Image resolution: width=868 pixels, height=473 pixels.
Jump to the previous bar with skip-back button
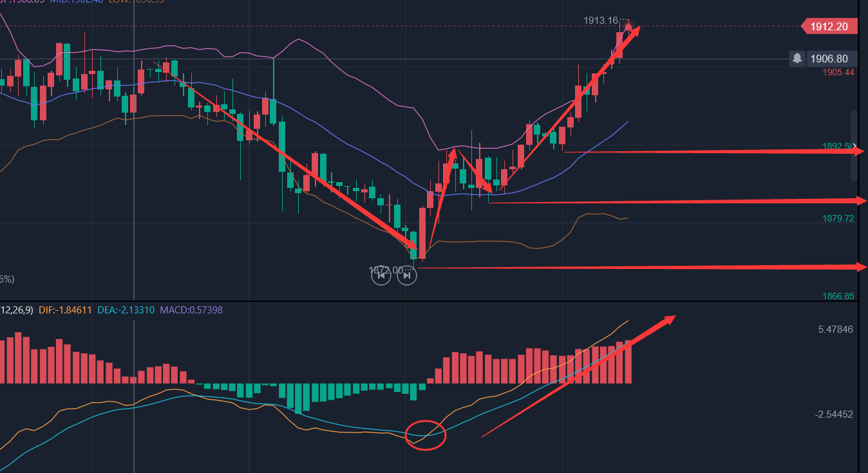pyautogui.click(x=381, y=275)
